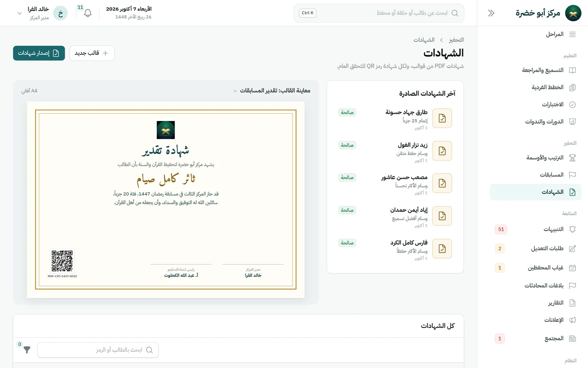588x368 pixels.
Task: Click إصدار شهادات button
Action: click(39, 53)
